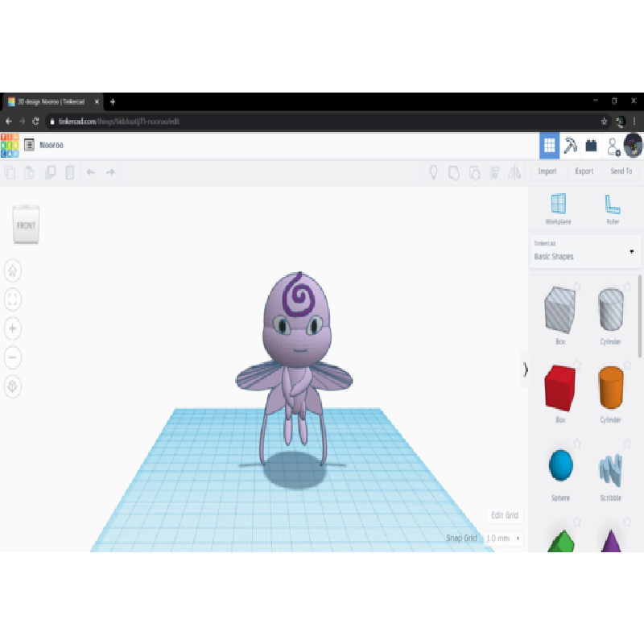
Task: Click the Paste toolbar icon
Action: [30, 172]
